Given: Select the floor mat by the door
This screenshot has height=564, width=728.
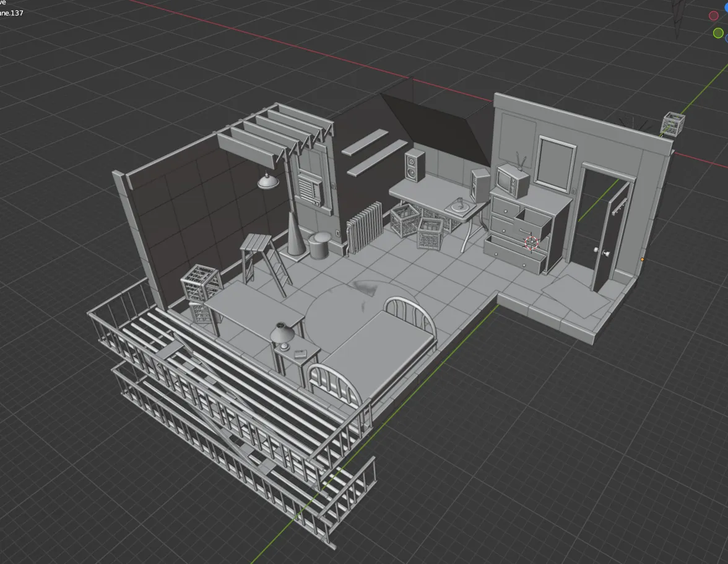Looking at the screenshot, I should coord(575,296).
